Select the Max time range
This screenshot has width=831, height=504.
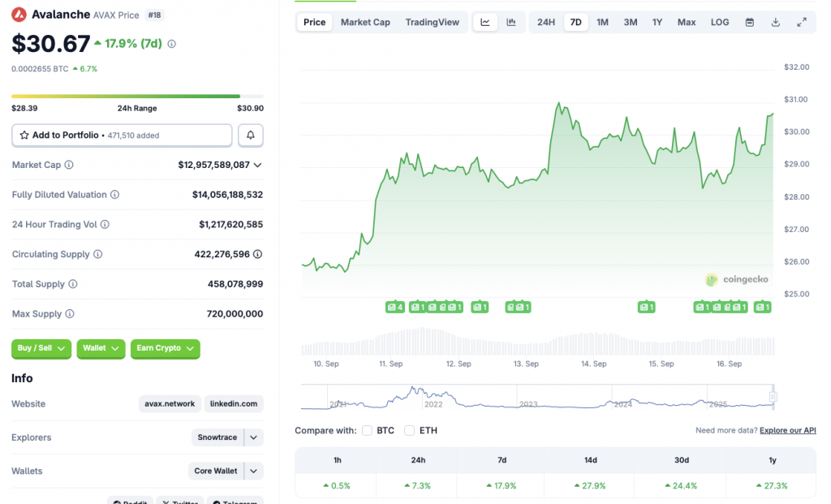[687, 22]
